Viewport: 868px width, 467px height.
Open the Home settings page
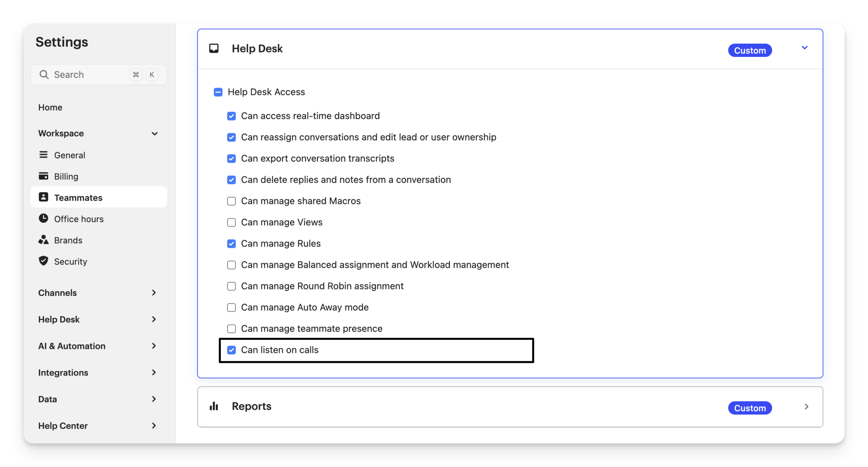[50, 107]
